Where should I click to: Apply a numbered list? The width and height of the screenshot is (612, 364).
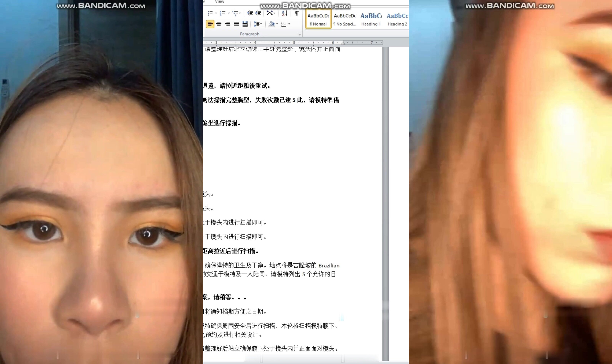click(x=223, y=13)
